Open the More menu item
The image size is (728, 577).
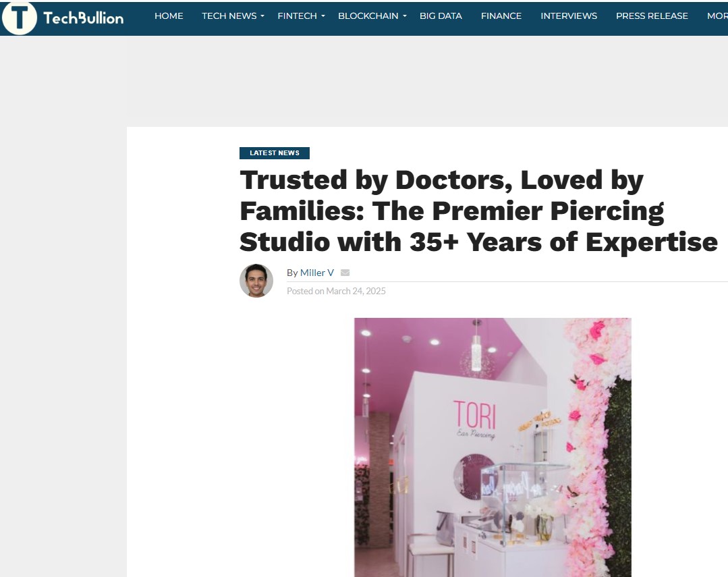[717, 16]
